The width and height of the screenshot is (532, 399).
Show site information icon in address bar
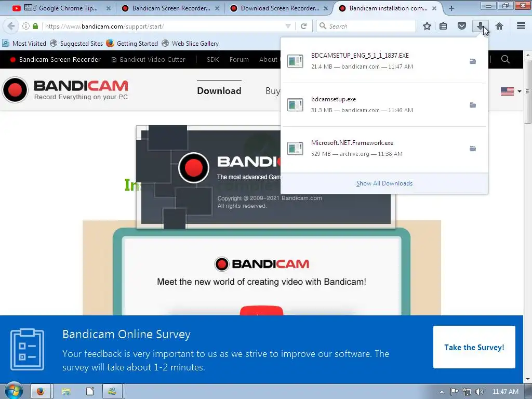tap(26, 26)
